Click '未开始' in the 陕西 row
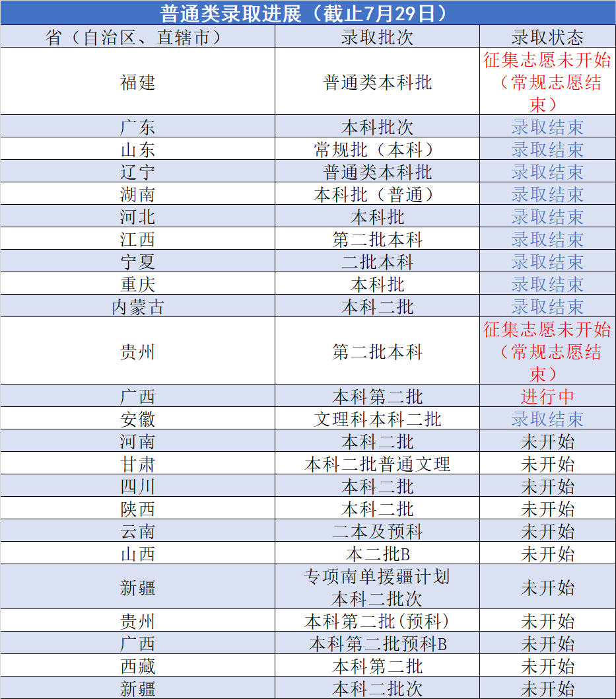Image resolution: width=616 pixels, height=699 pixels. [547, 509]
